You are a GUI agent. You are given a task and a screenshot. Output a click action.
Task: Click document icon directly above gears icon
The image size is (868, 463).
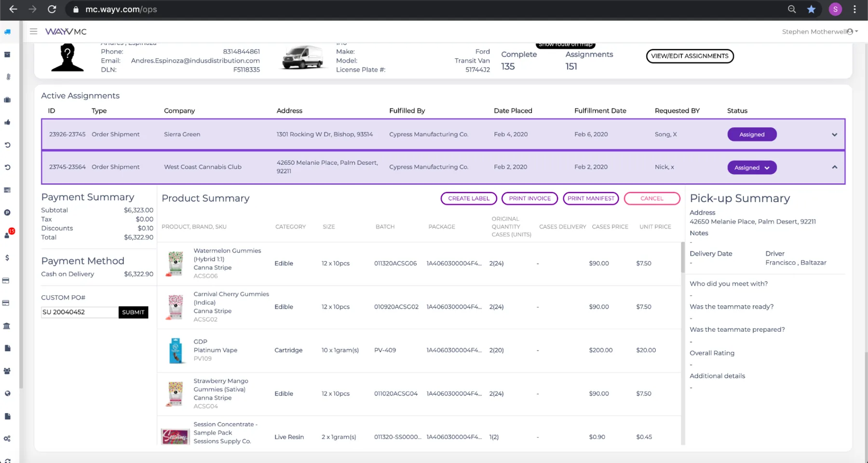(x=7, y=416)
